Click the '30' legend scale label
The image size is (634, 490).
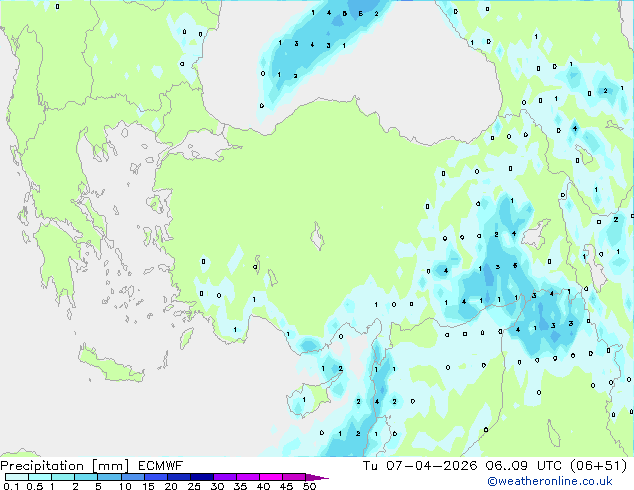217,486
